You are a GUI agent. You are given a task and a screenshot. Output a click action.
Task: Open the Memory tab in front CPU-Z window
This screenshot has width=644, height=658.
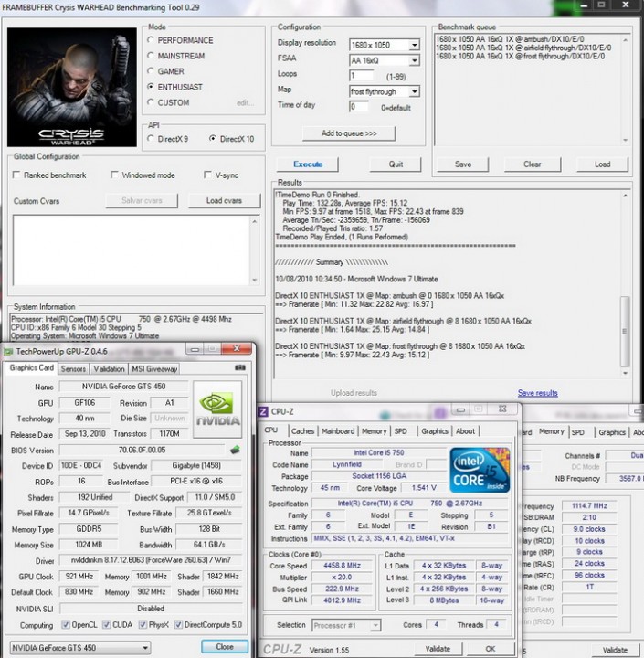click(375, 431)
